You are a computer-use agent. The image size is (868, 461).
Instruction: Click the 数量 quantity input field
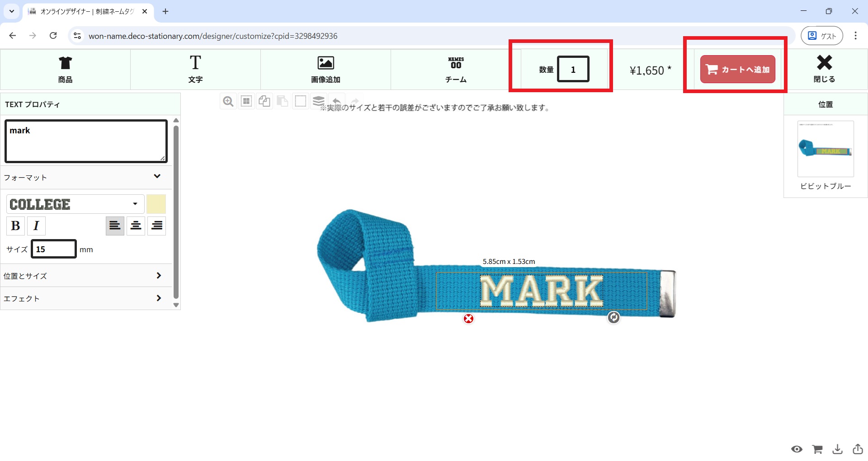tap(573, 69)
